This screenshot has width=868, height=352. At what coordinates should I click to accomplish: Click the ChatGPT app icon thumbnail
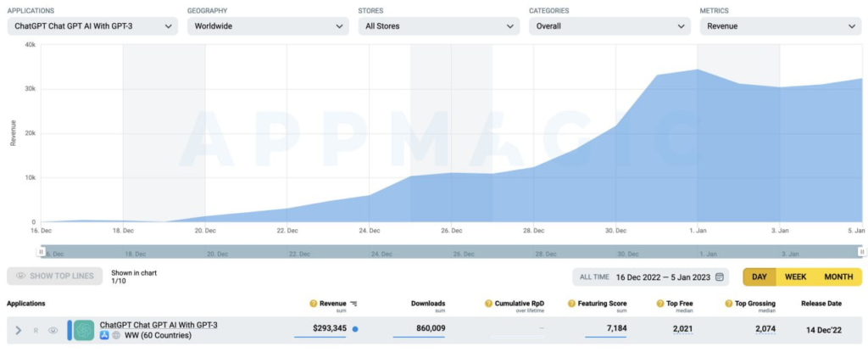(84, 331)
